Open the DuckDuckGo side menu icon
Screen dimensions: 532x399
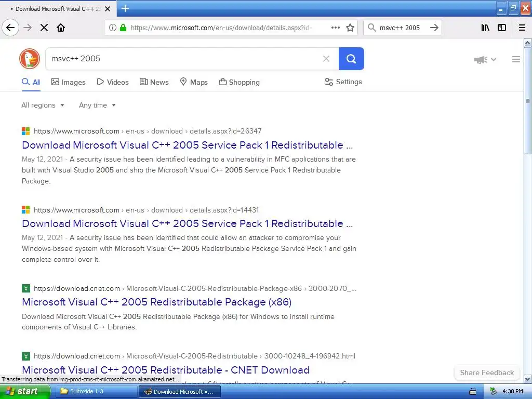point(516,59)
